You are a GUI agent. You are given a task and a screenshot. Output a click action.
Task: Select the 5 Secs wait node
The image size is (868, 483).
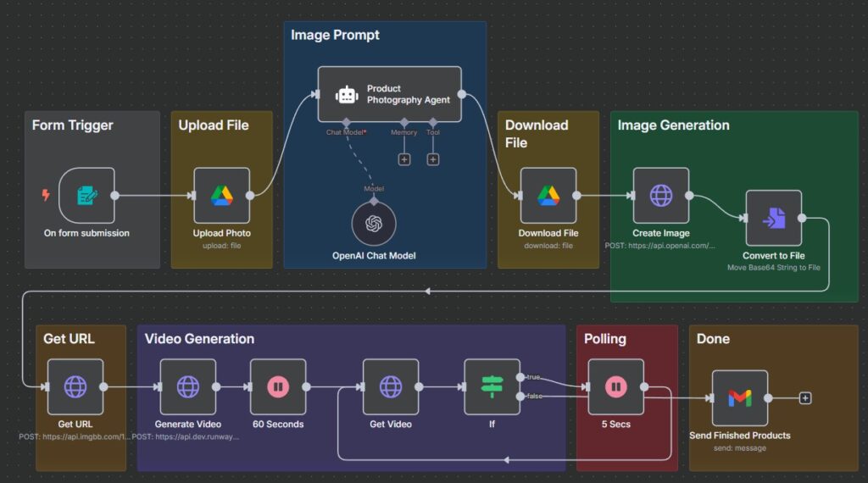615,387
